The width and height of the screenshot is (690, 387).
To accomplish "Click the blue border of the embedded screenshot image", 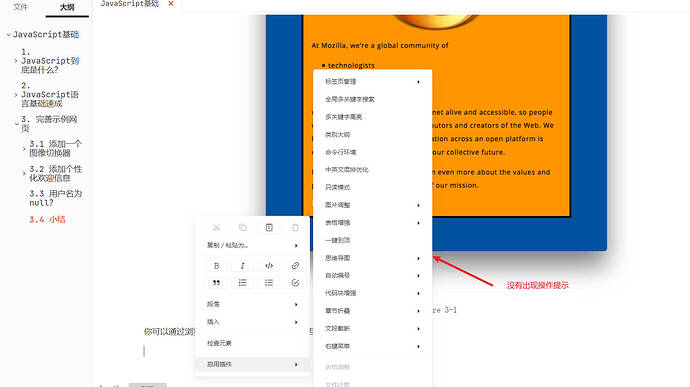I will pos(588,132).
